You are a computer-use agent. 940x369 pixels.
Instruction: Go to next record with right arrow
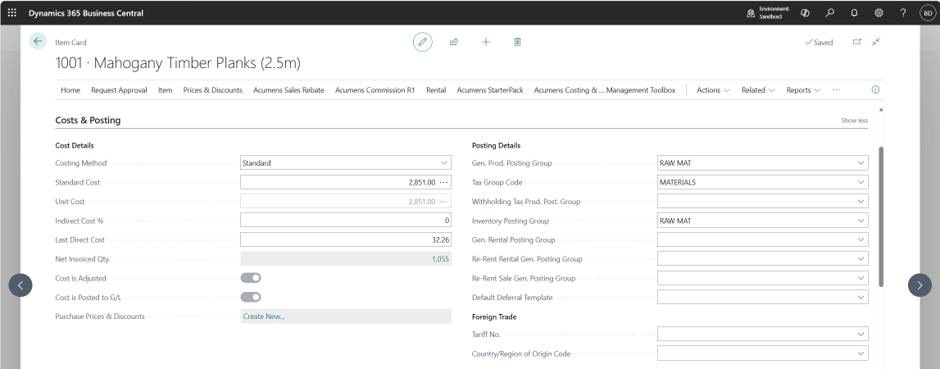(x=920, y=285)
